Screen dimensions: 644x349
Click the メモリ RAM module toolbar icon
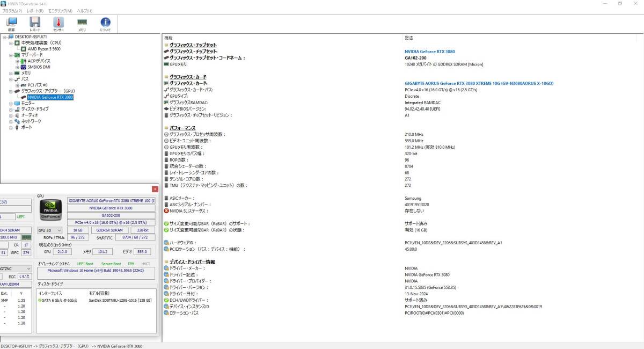click(82, 24)
